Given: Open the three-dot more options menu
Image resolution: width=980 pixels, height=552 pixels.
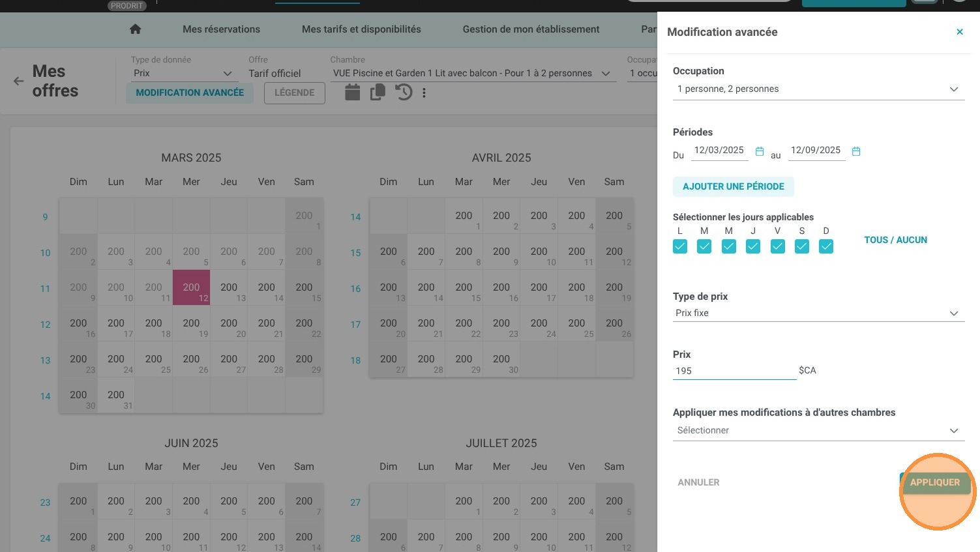Looking at the screenshot, I should 424,93.
